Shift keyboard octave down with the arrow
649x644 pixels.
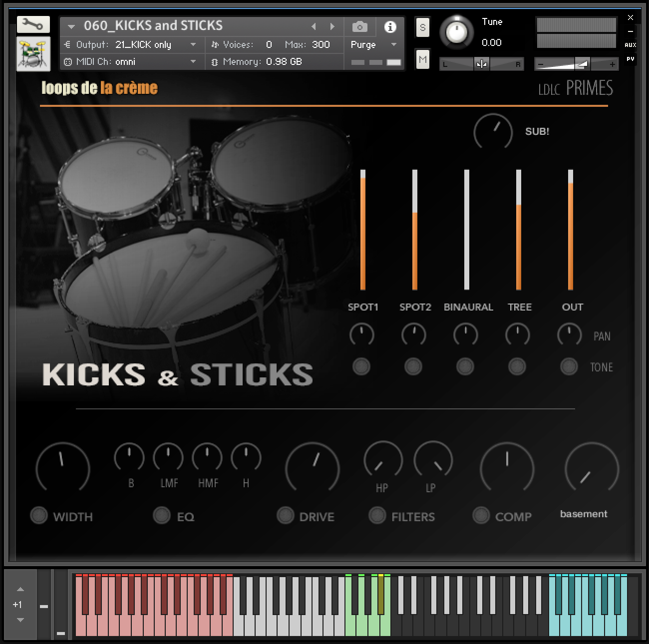20,620
